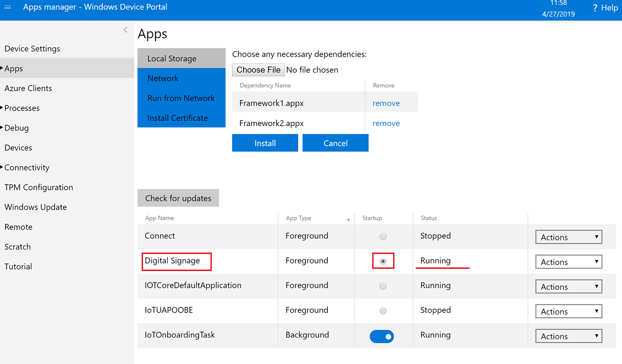Select Connect as the startup app
The width and height of the screenshot is (622, 364).
383,236
